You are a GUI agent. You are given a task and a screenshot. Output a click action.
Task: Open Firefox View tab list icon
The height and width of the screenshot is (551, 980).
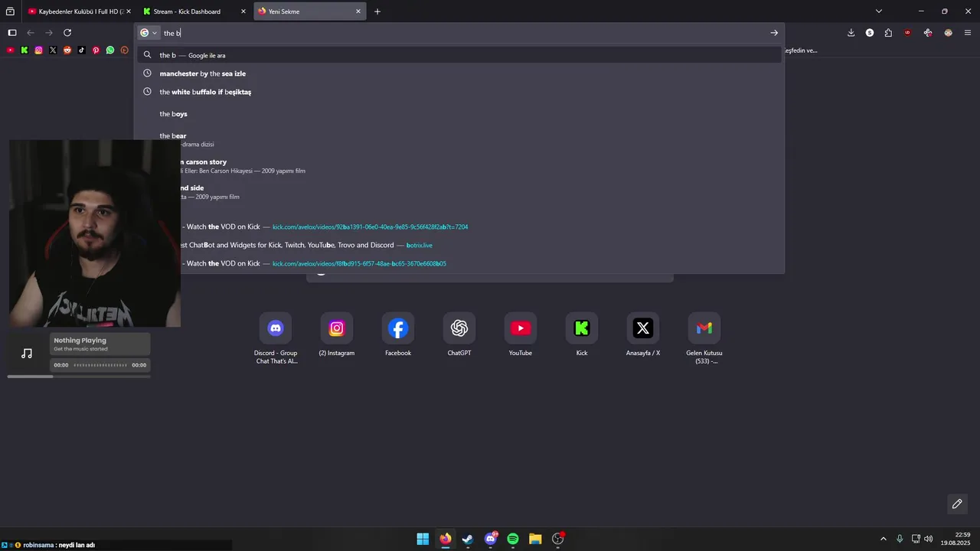10,11
